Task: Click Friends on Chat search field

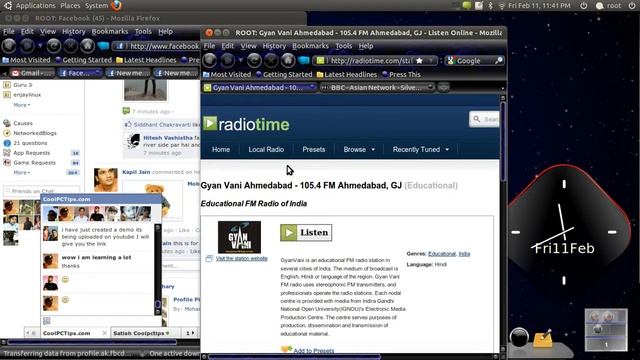Action: [41, 191]
